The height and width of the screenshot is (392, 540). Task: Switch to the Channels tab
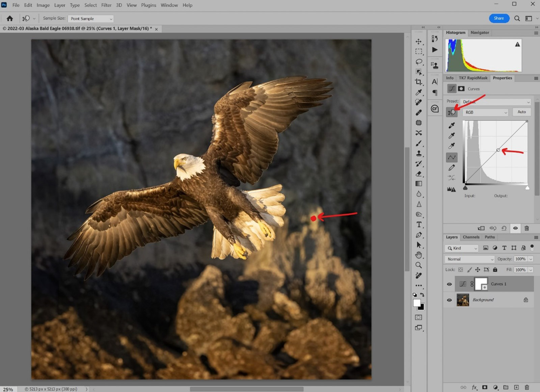click(x=471, y=237)
